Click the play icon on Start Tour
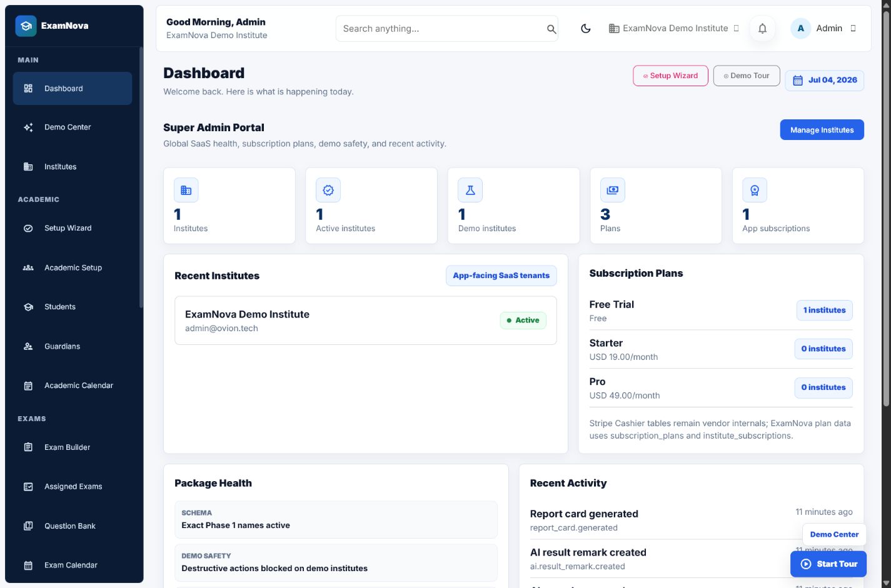The image size is (891, 588). click(806, 564)
